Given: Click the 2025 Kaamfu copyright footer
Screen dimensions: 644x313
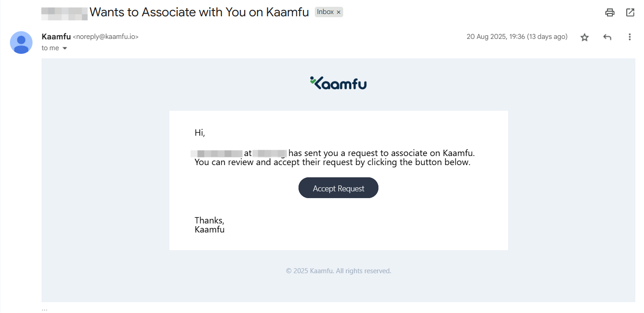Looking at the screenshot, I should coord(338,271).
